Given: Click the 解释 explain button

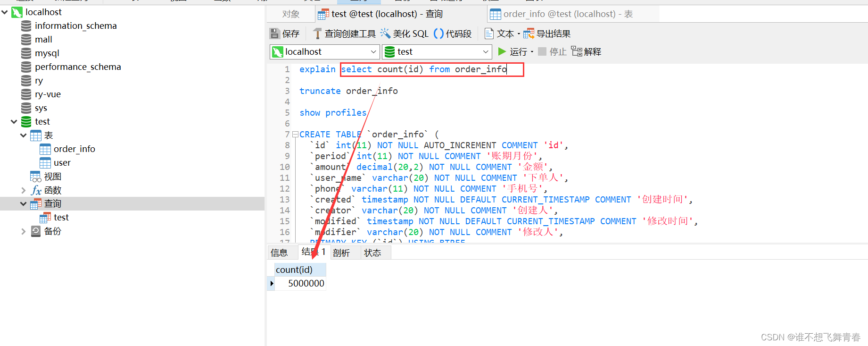Looking at the screenshot, I should [586, 51].
